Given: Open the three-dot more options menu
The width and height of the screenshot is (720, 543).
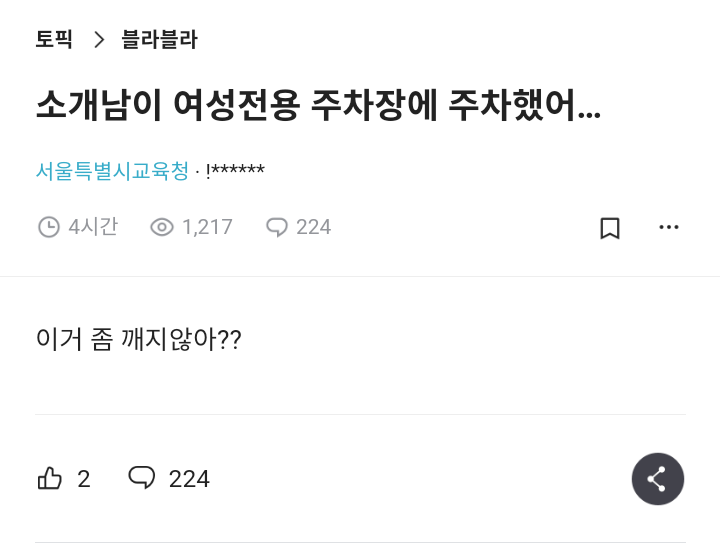Looking at the screenshot, I should (x=669, y=228).
